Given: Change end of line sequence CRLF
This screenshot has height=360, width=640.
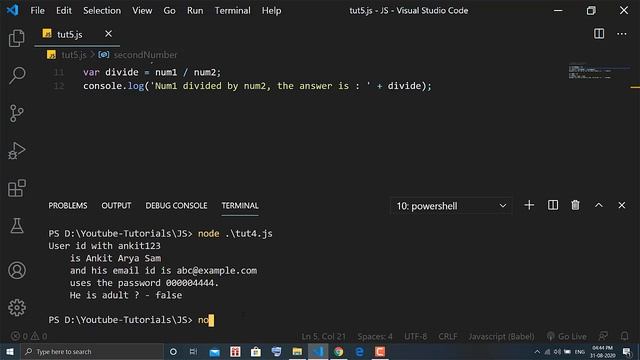Looking at the screenshot, I should pos(448,336).
